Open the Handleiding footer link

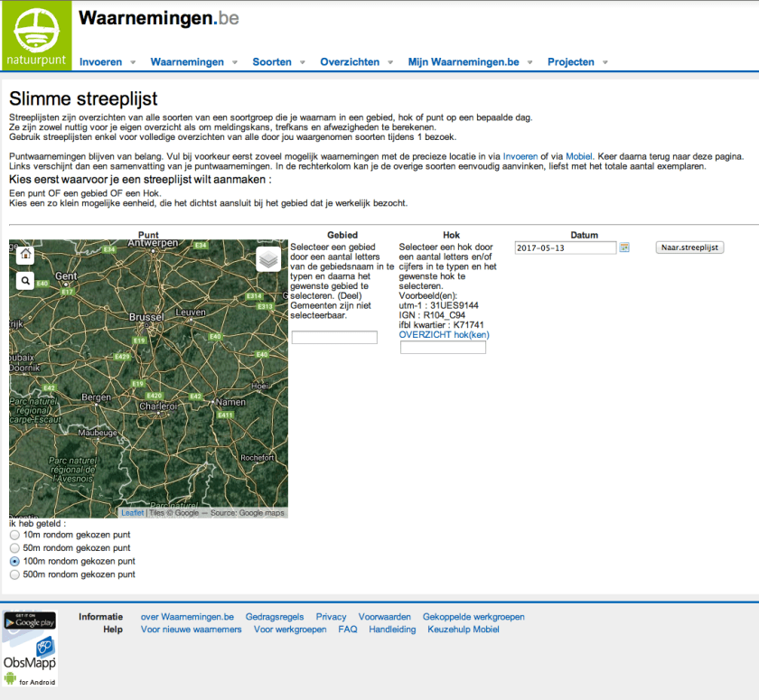(x=392, y=630)
